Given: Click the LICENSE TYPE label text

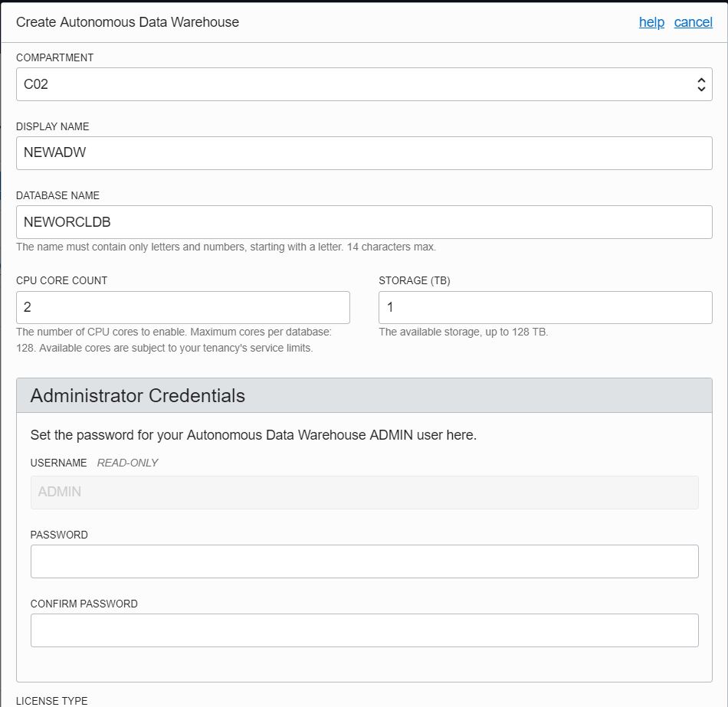Looking at the screenshot, I should [x=52, y=700].
